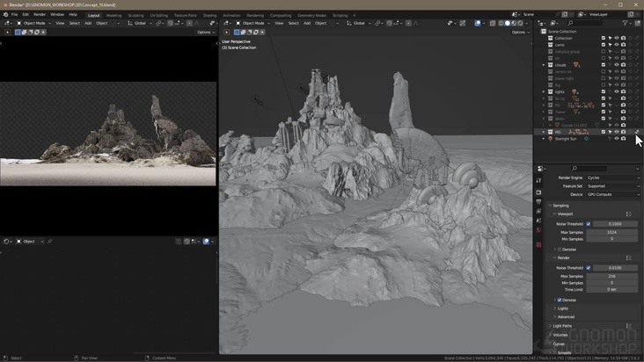Expand the MG collection in outliner
Viewport: 644px width, 362px height.
click(544, 132)
